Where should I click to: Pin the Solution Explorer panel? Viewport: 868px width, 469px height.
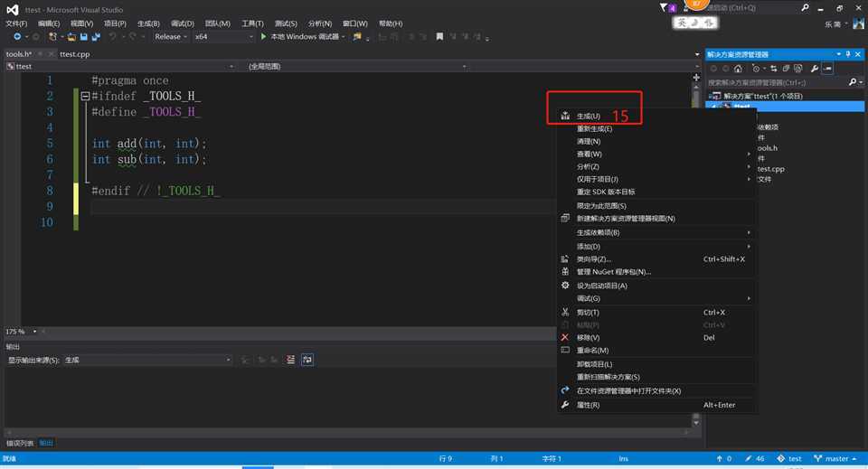coord(848,54)
